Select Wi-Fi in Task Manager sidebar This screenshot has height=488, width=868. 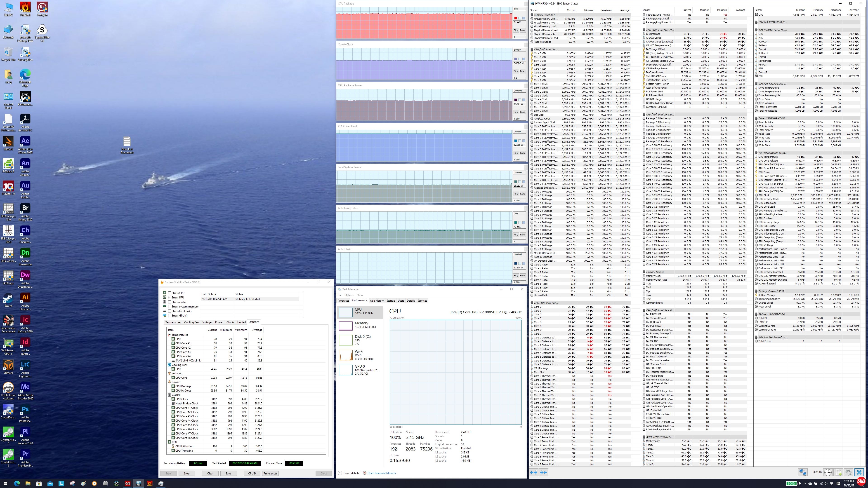[x=360, y=355]
